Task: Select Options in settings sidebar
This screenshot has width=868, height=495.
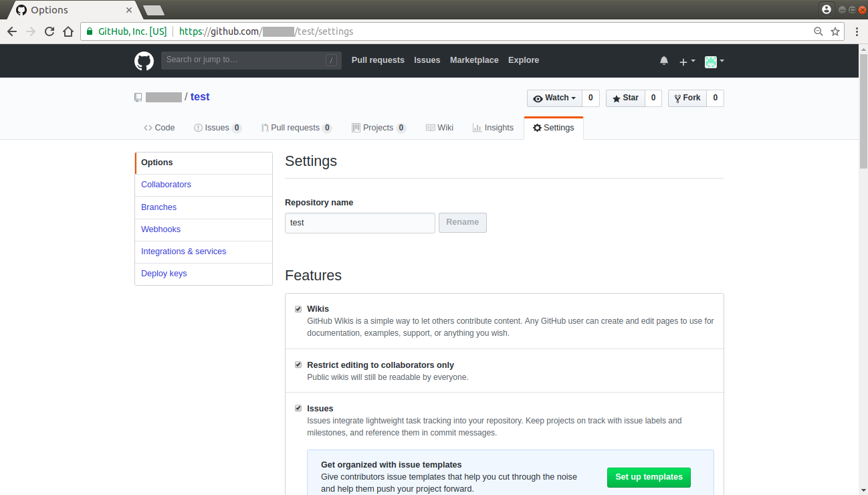Action: pyautogui.click(x=203, y=163)
